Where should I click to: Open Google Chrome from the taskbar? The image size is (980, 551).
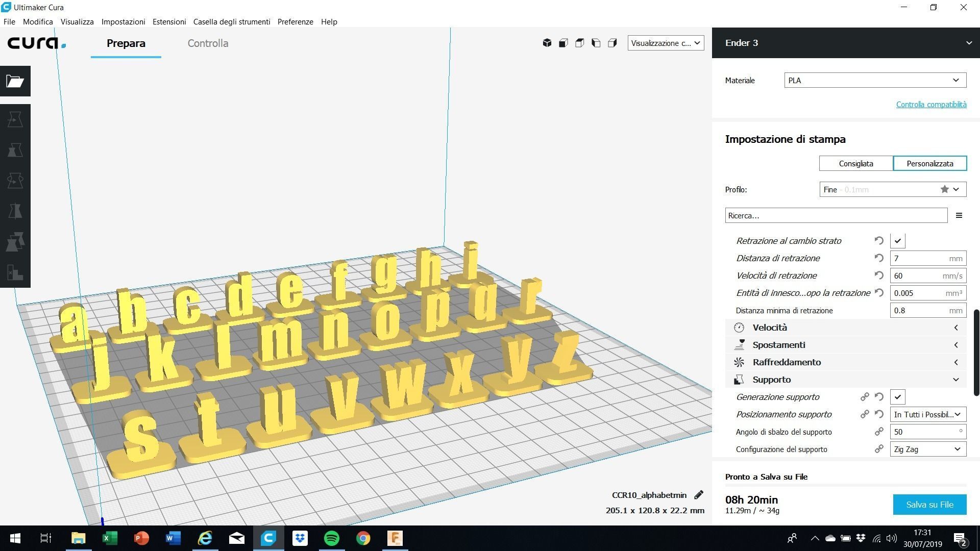pyautogui.click(x=363, y=538)
